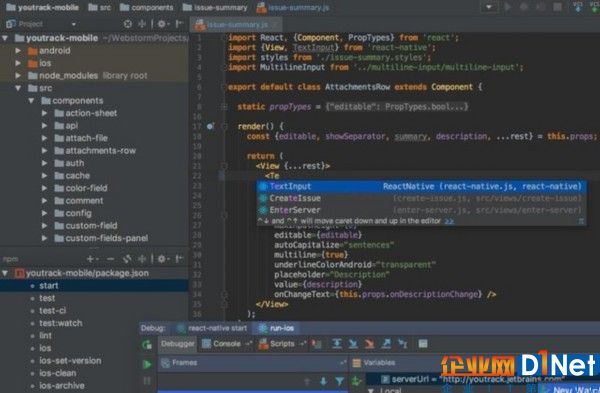
Task: Click the Step Into debugger icon
Action: coord(353,344)
